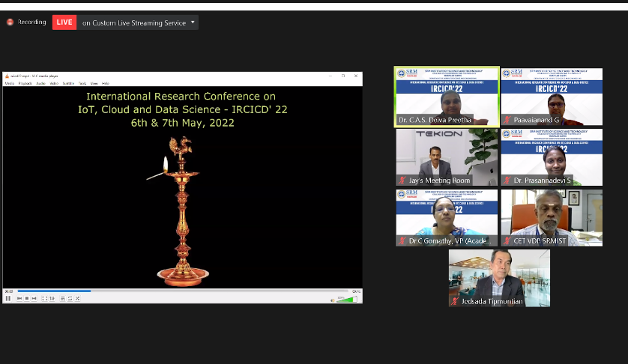The width and height of the screenshot is (628, 364).
Task: Open the Media menu in VLC
Action: [10, 83]
